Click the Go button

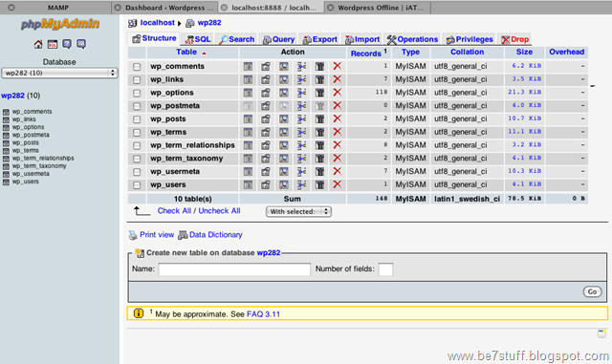coord(592,291)
